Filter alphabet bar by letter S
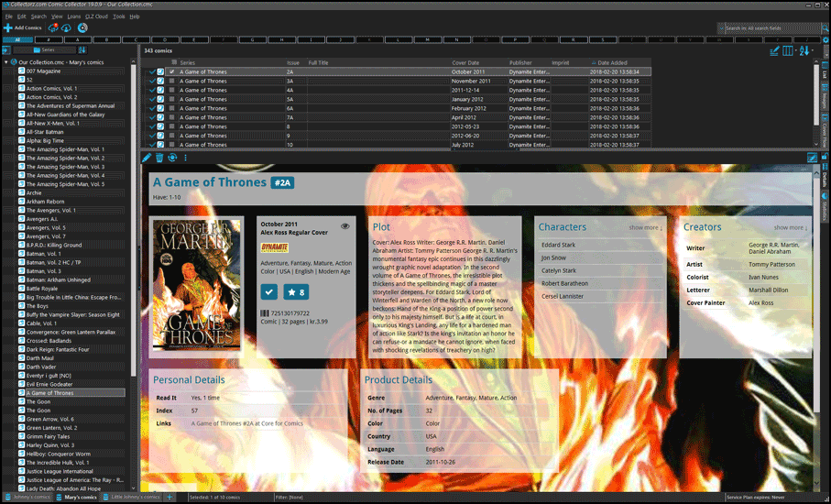The width and height of the screenshot is (831, 504). pos(603,39)
